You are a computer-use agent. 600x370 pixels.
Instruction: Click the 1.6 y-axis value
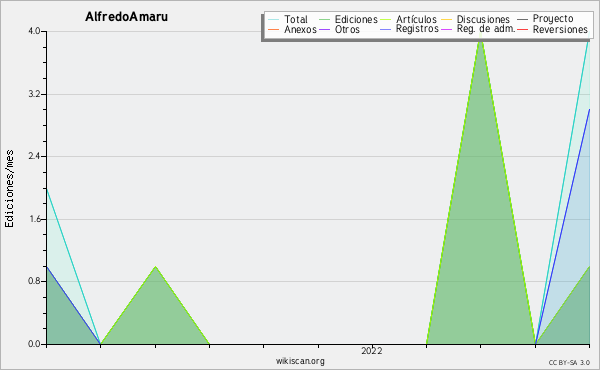click(x=34, y=219)
